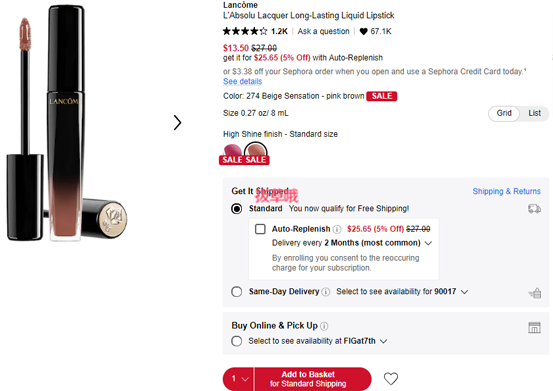Image resolution: width=553 pixels, height=391 pixels.
Task: Switch to Grid view
Action: [504, 113]
